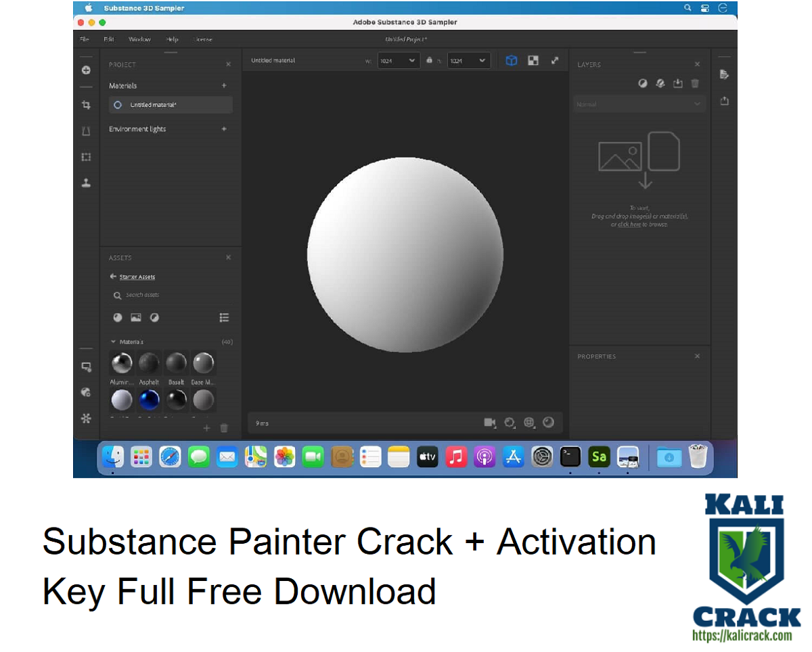
Task: Open Terminal from the Dock
Action: tap(570, 457)
